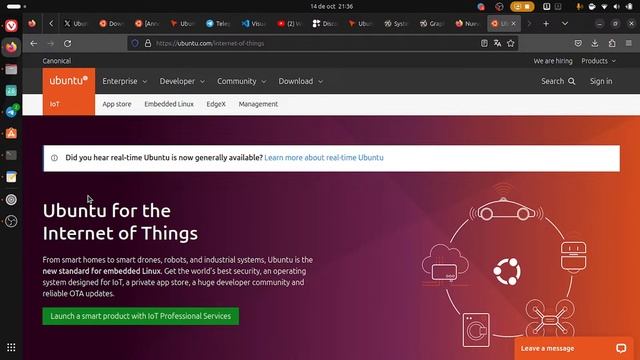Image resolution: width=640 pixels, height=360 pixels.
Task: Open OBS Studio from the dock
Action: pyautogui.click(x=11, y=221)
